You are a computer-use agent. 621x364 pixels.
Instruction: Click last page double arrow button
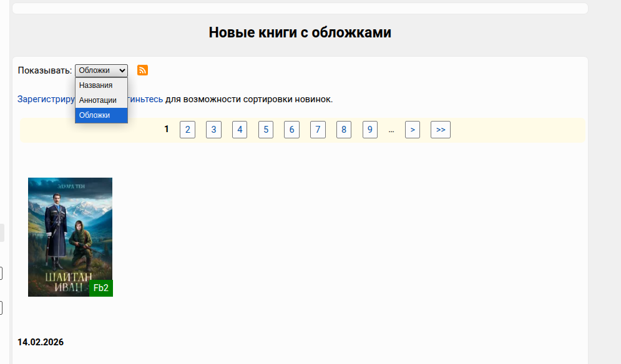tap(441, 130)
